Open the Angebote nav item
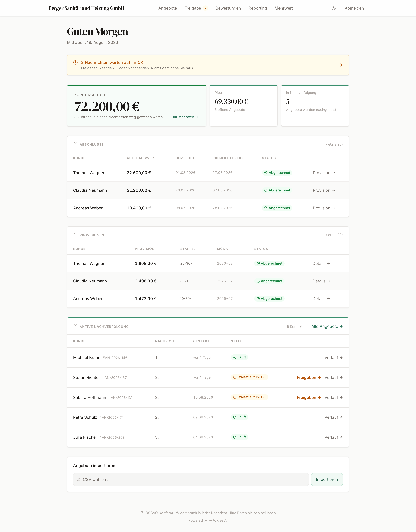Screen dimensions: 416x532 [168, 8]
